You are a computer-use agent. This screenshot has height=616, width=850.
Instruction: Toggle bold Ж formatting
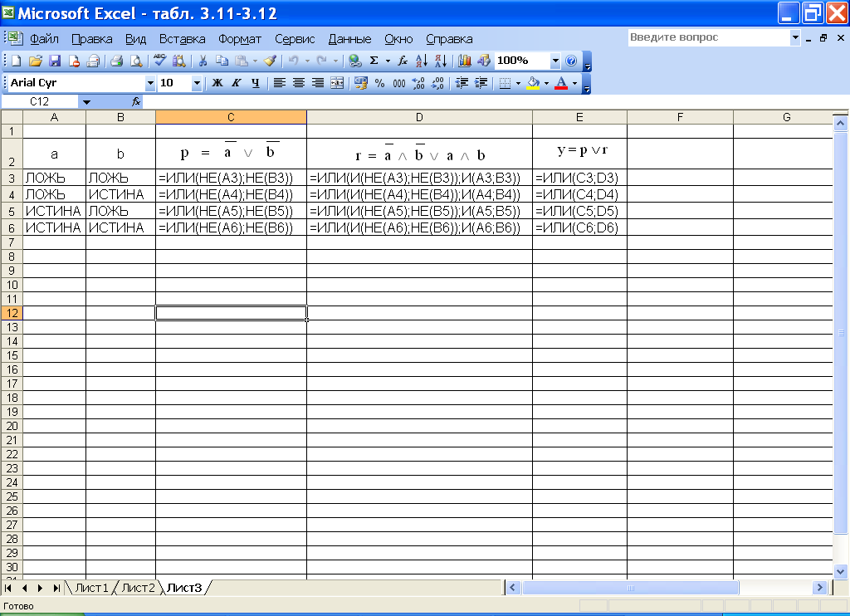[217, 83]
